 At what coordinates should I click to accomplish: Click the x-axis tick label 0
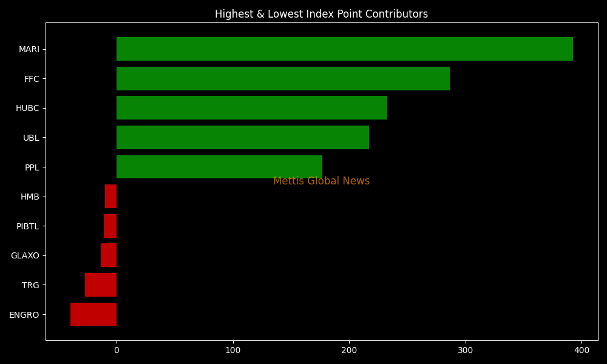[x=117, y=351]
